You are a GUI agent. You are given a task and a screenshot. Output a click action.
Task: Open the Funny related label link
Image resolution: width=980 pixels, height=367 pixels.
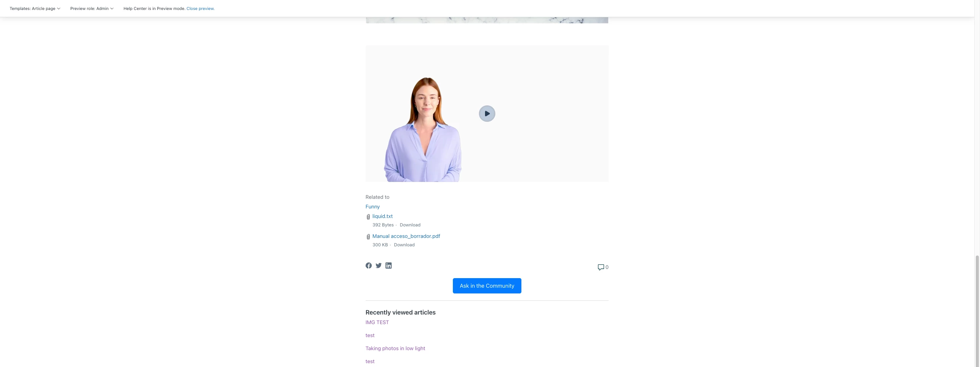coord(372,206)
